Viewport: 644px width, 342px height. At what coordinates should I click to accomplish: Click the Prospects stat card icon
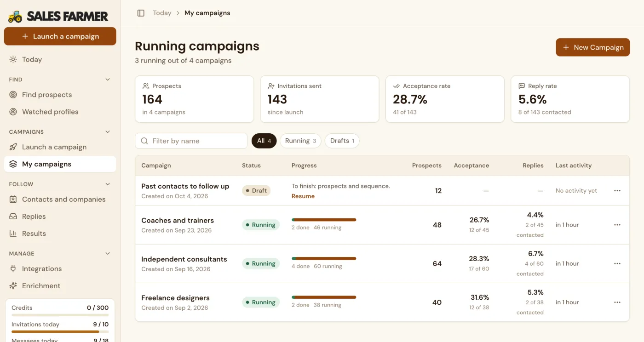click(146, 86)
